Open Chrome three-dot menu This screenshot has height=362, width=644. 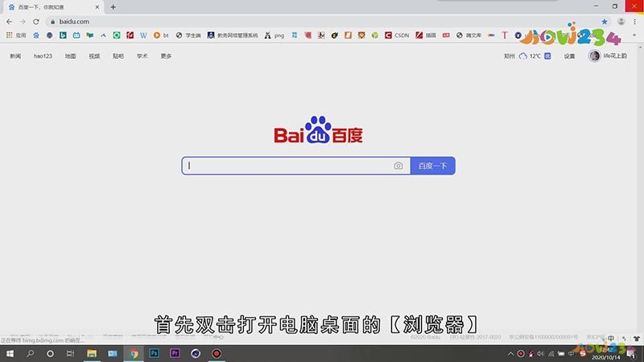click(635, 22)
